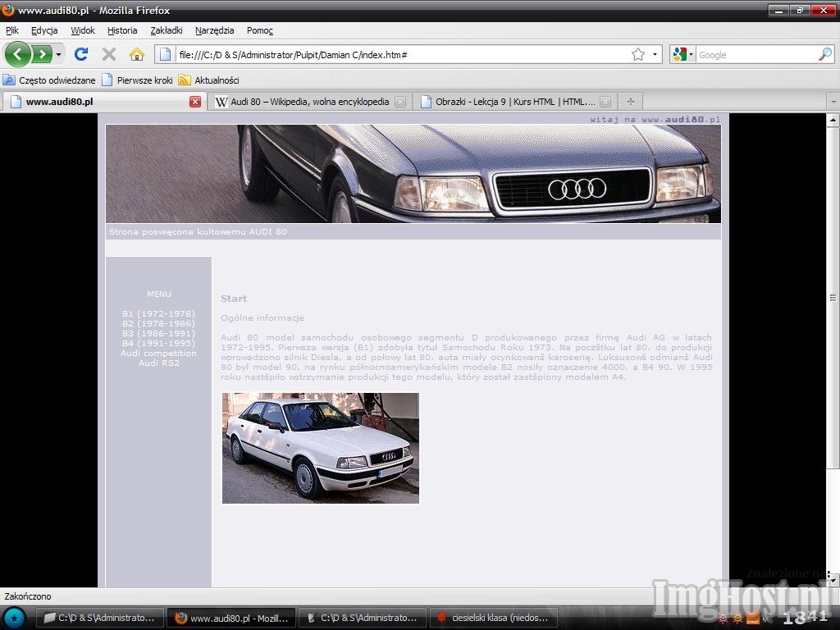Switch to www.audi80.pl Firefox taskbar button
The height and width of the screenshot is (630, 840).
coord(231,618)
